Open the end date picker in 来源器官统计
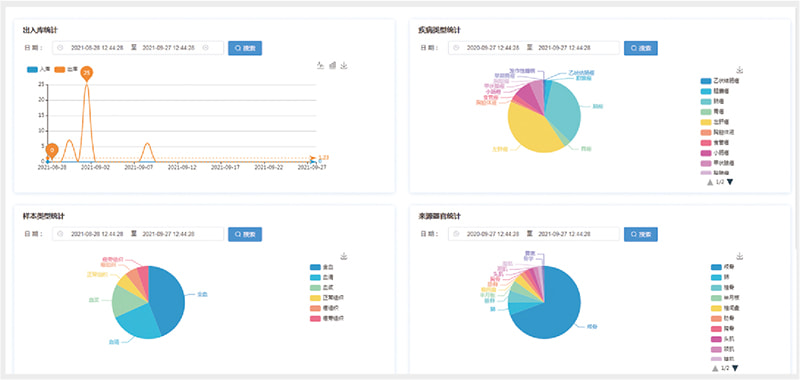Screen dimensions: 800x380 565,234
